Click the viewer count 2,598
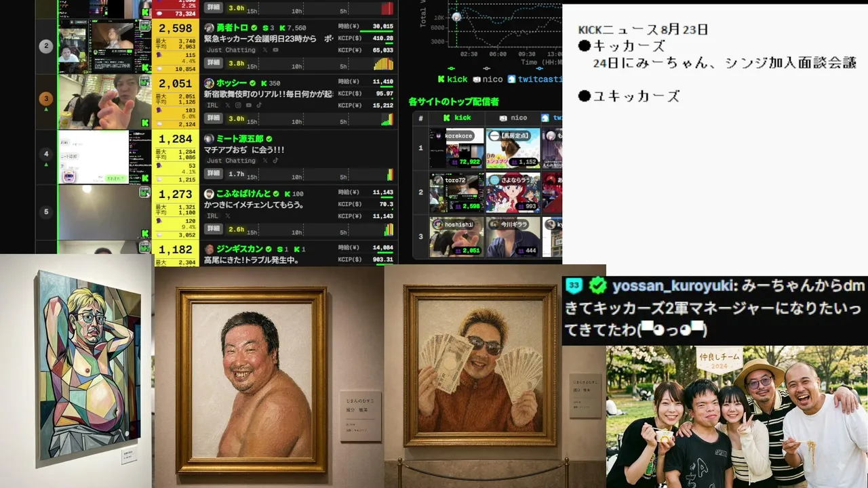868x488 pixels. point(175,28)
